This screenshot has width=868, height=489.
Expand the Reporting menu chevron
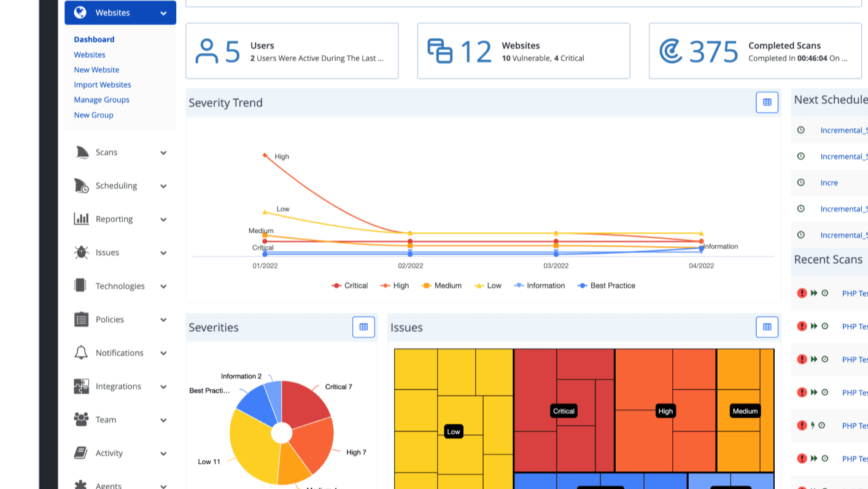pyautogui.click(x=163, y=219)
